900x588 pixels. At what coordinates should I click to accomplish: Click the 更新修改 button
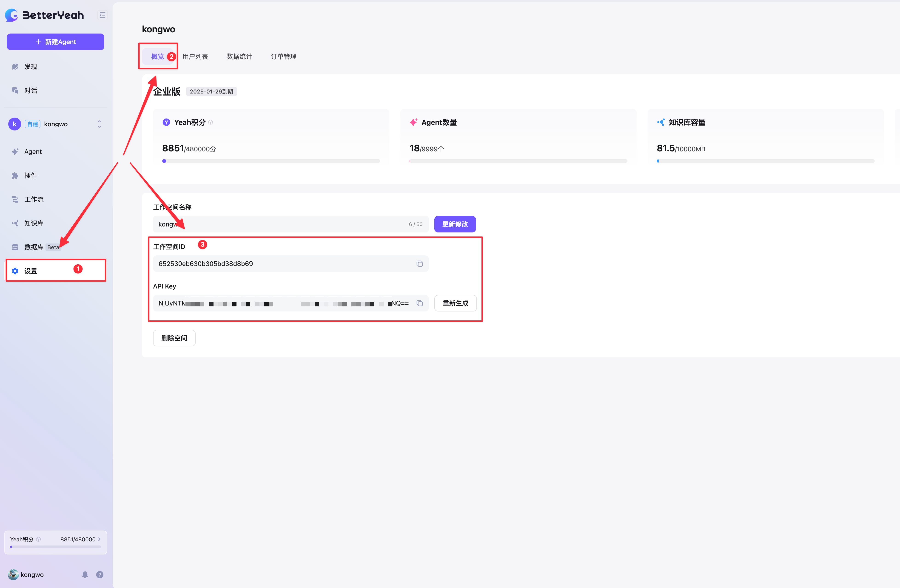[x=455, y=224]
